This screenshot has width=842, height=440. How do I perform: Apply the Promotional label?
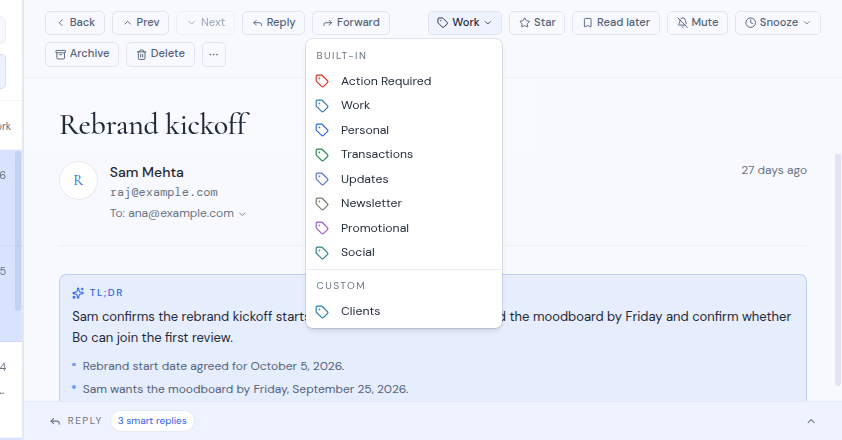(x=404, y=228)
